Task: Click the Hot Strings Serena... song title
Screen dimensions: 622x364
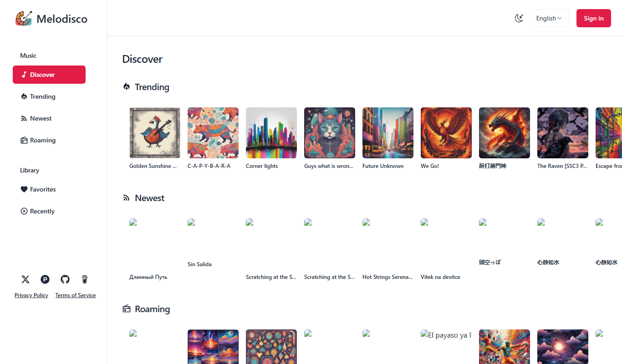Action: tap(387, 277)
